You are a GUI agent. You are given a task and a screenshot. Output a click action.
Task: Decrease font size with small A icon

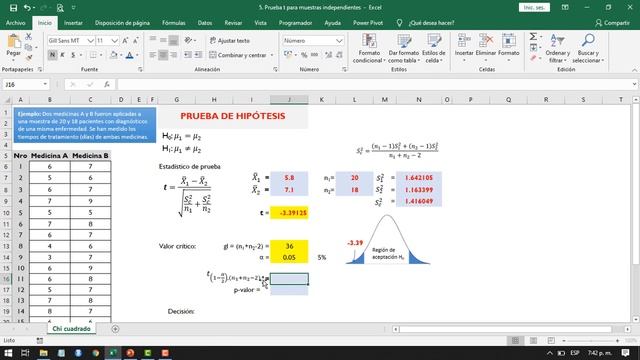(136, 40)
